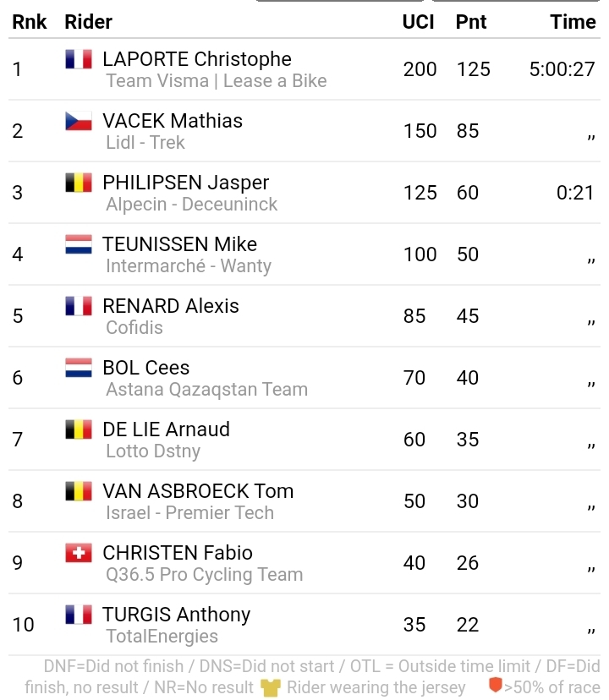
Task: Open the Team Visma | Lease a Bike link
Action: (216, 81)
